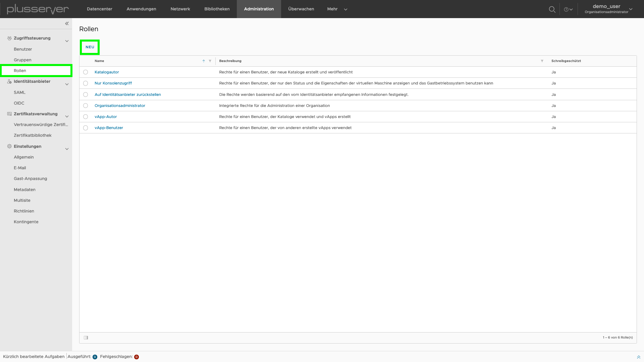Image resolution: width=644 pixels, height=362 pixels.
Task: Open the demo_user account dropdown
Action: tap(608, 9)
